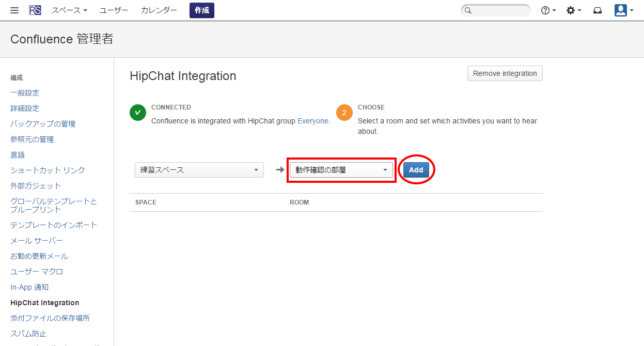Open 添付ファイルの保存場所 settings
This screenshot has width=644, height=346.
click(50, 318)
